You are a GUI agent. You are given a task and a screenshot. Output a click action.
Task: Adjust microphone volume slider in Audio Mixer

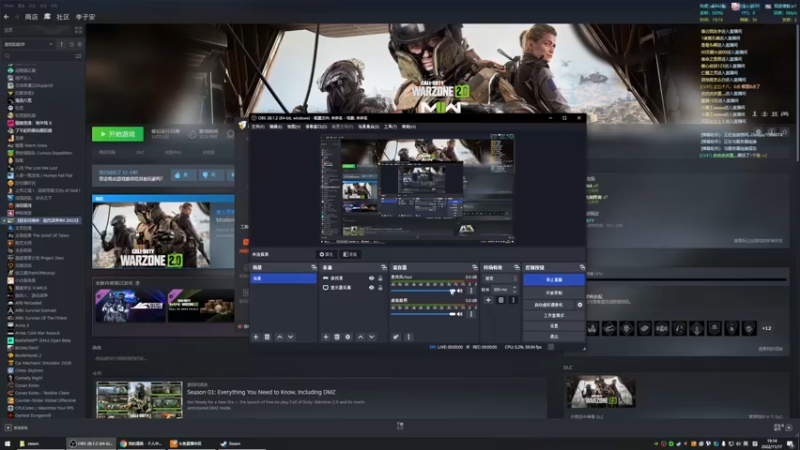pyautogui.click(x=423, y=291)
